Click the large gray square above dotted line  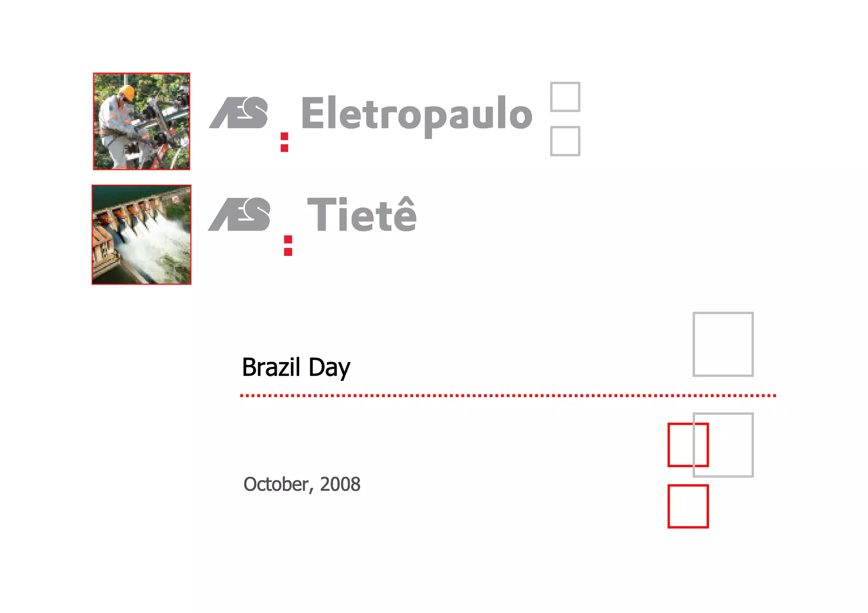tap(723, 344)
